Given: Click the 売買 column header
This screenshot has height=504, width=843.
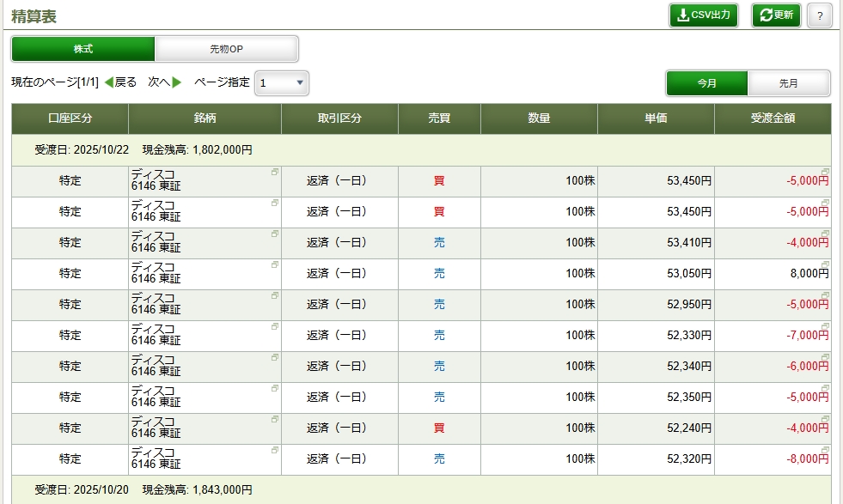Looking at the screenshot, I should pyautogui.click(x=438, y=118).
